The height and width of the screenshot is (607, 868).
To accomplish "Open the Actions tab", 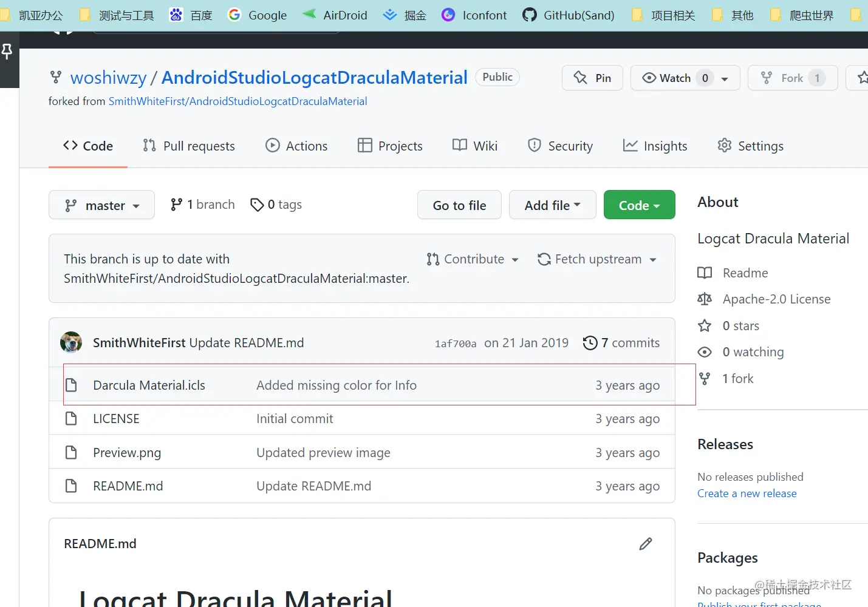I will [296, 146].
